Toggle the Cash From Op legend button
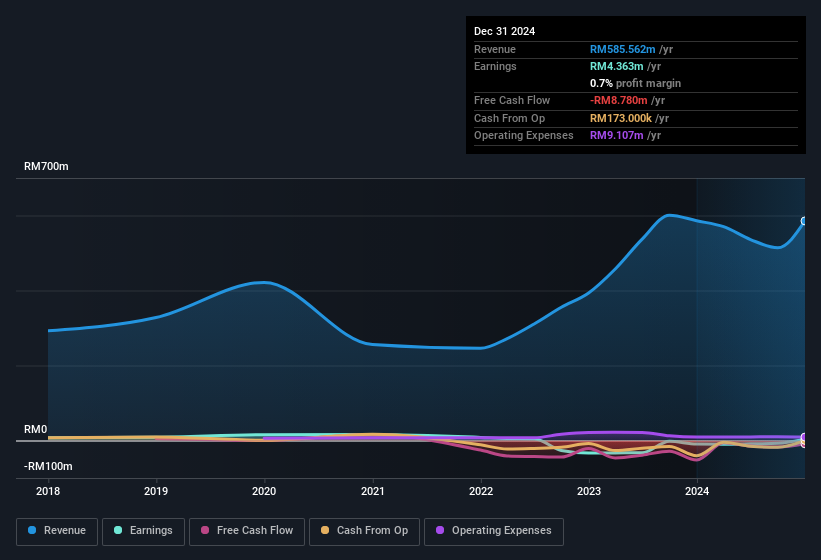This screenshot has height=560, width=821. (x=364, y=531)
